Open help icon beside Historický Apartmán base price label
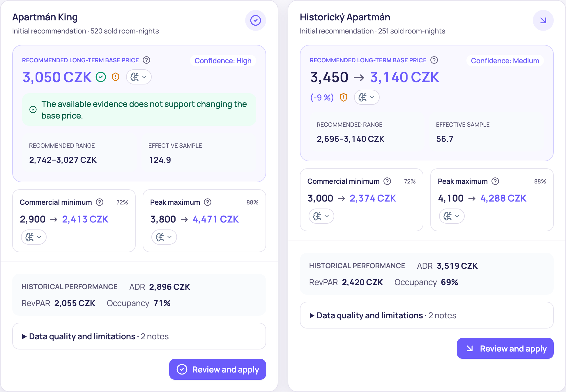This screenshot has width=566, height=392. point(434,60)
